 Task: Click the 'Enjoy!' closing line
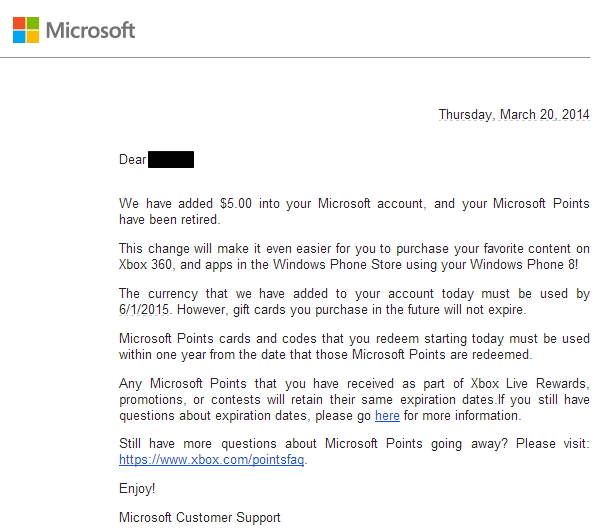(x=137, y=489)
